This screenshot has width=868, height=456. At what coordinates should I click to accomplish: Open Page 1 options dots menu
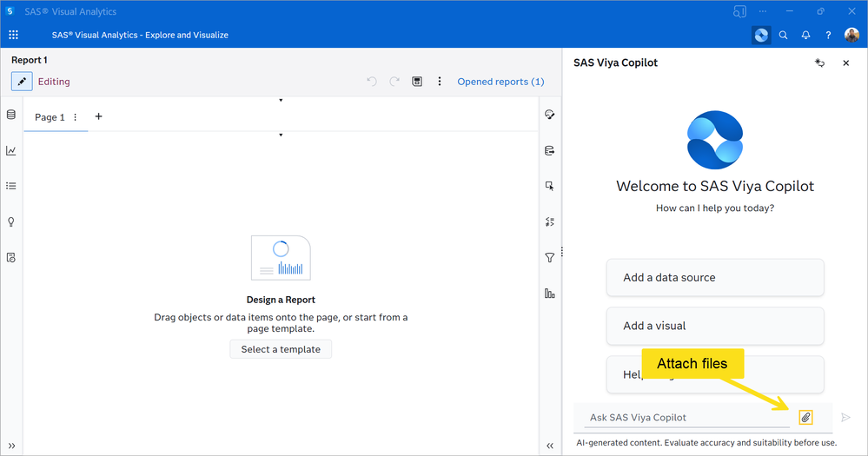76,116
